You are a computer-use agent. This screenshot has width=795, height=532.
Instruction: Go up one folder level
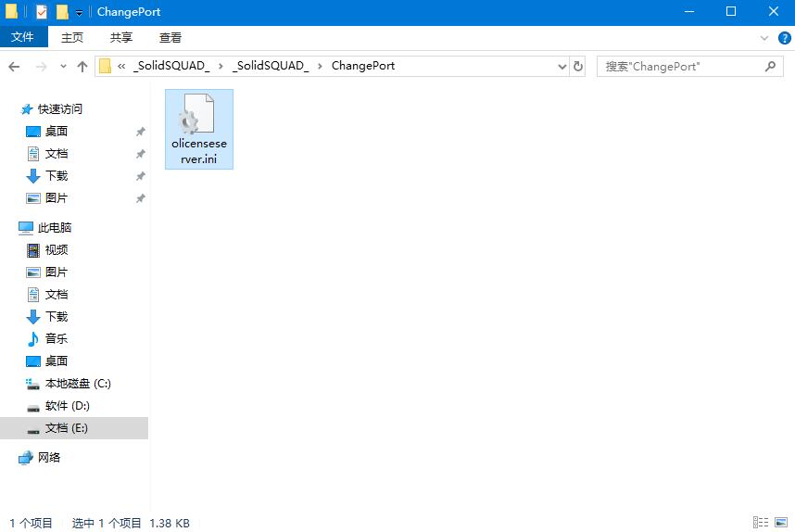(82, 67)
